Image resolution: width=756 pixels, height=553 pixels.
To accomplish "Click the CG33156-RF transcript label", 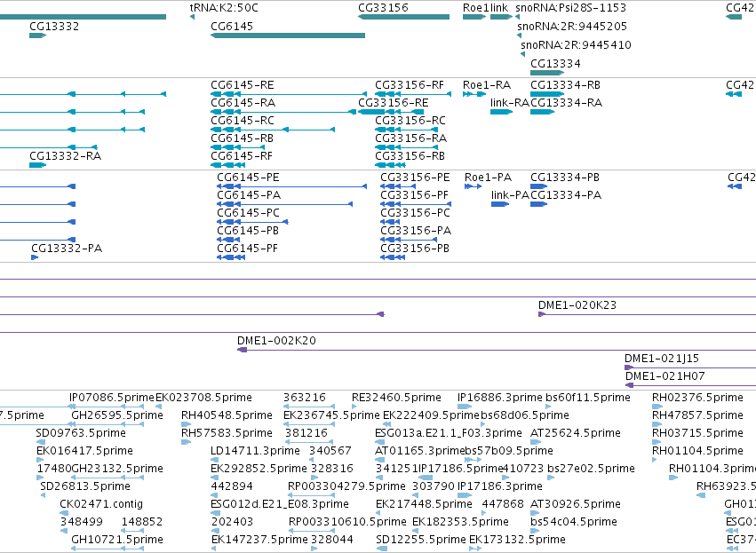I will click(410, 85).
